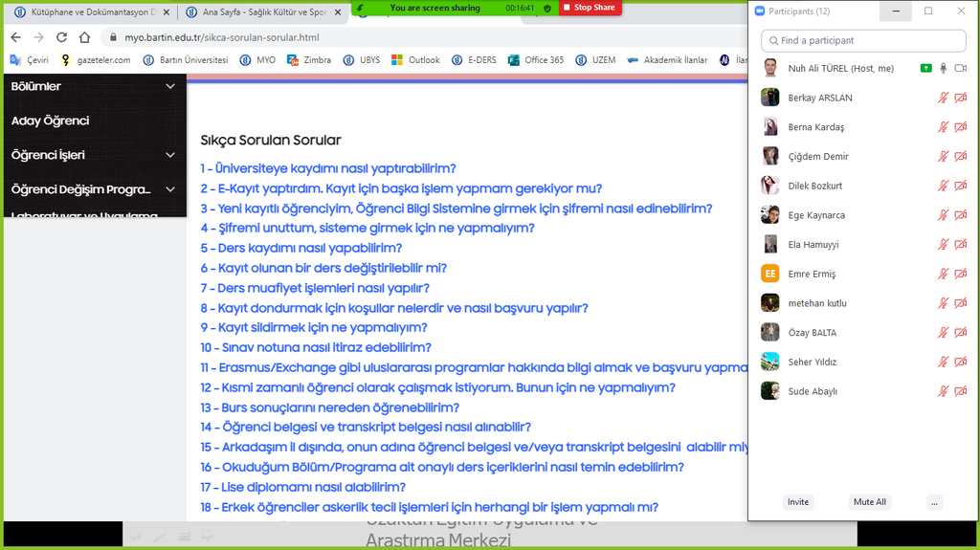
Task: Open the browser home page
Action: 84,37
